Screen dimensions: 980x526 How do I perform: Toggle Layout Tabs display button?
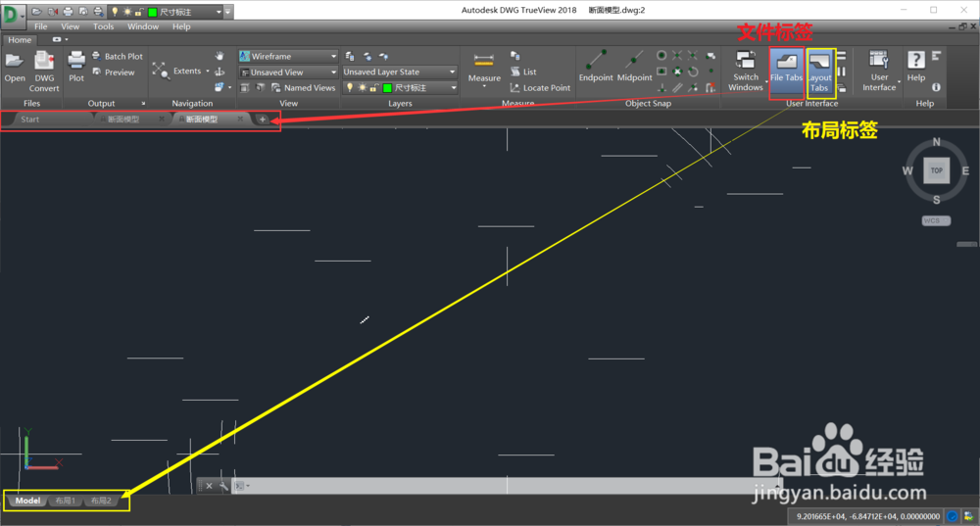point(819,72)
